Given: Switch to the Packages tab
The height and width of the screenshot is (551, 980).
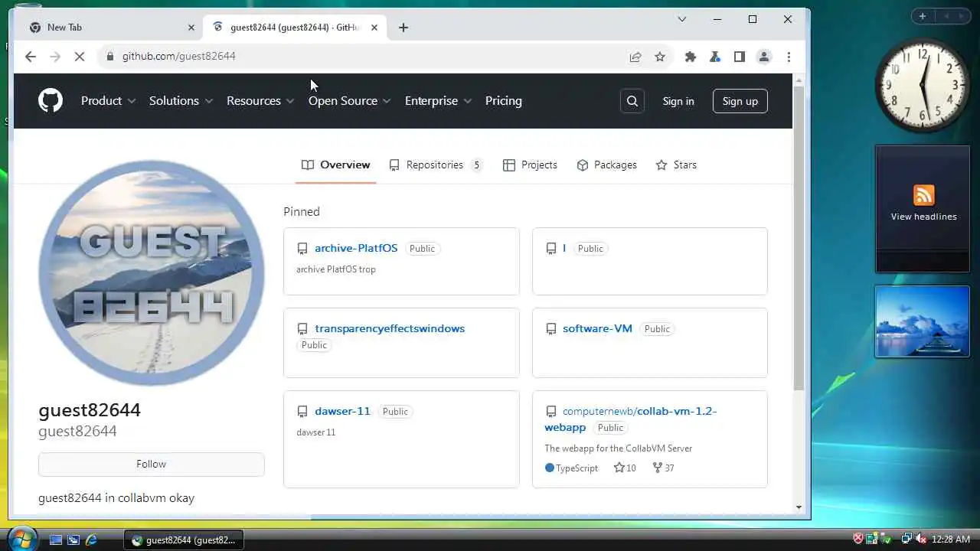Looking at the screenshot, I should [606, 165].
